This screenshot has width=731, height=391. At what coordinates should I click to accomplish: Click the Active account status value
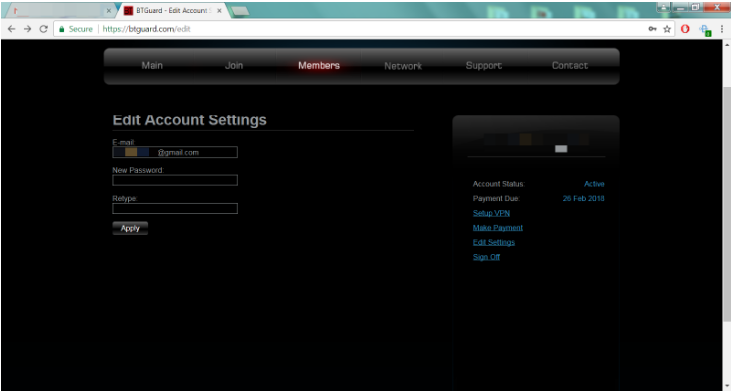[x=594, y=184]
